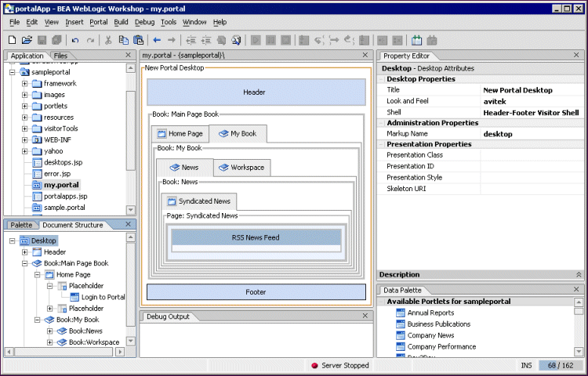Click the red Server Stopped status indicator
The width and height of the screenshot is (588, 376).
click(314, 366)
